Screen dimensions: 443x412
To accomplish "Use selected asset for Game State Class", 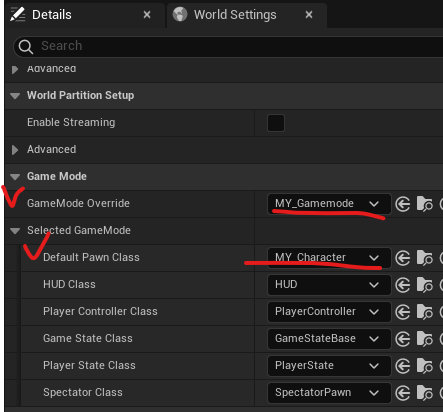I will click(x=403, y=339).
